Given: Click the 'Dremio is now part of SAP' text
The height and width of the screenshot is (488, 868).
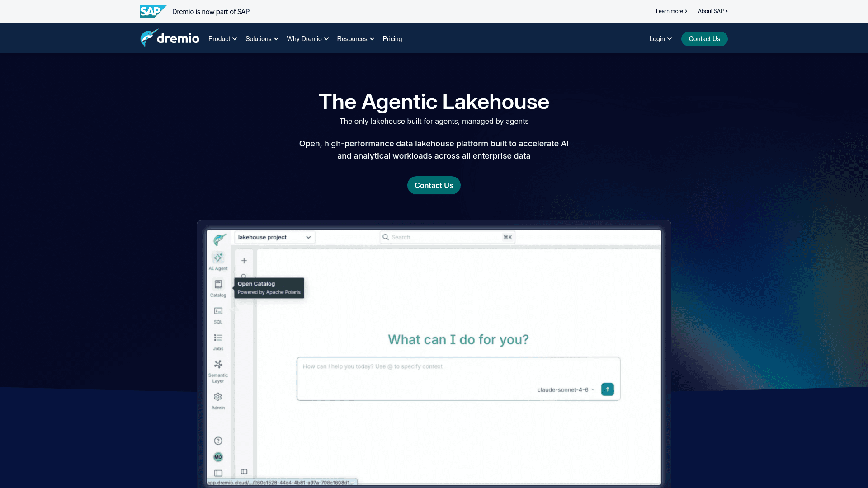Looking at the screenshot, I should point(211,12).
